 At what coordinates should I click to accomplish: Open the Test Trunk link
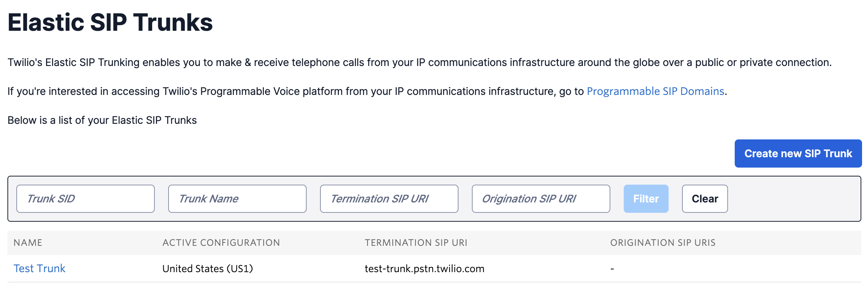coord(39,268)
